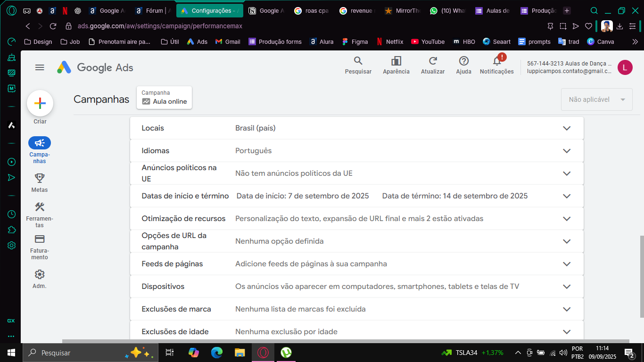Expand the Dispositivos row

click(356, 287)
